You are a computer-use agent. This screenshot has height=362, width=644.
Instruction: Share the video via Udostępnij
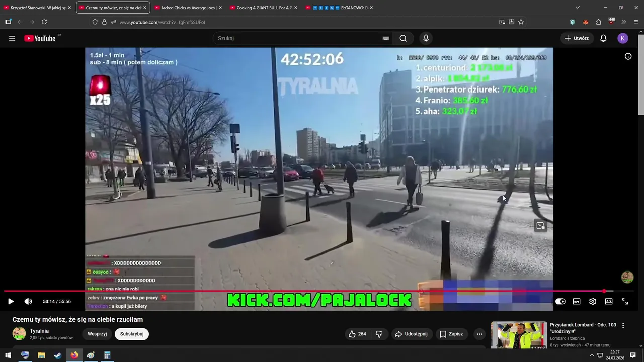[412, 334]
